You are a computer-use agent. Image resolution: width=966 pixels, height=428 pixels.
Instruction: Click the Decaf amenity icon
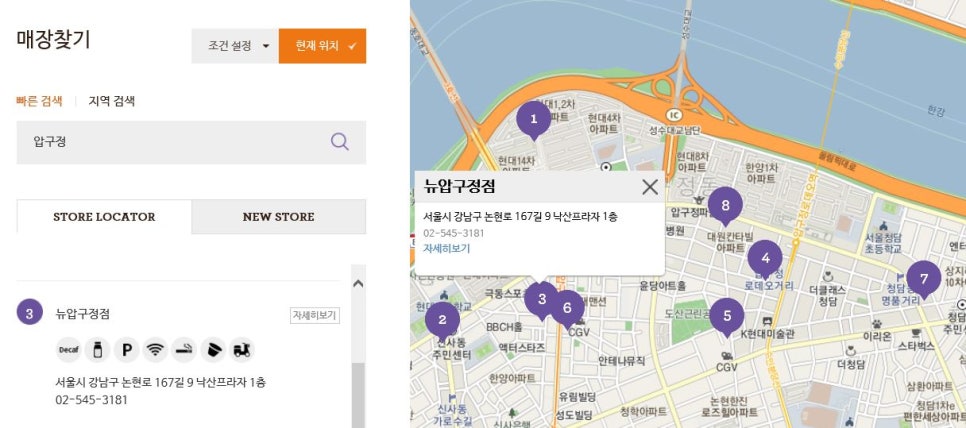coord(68,350)
